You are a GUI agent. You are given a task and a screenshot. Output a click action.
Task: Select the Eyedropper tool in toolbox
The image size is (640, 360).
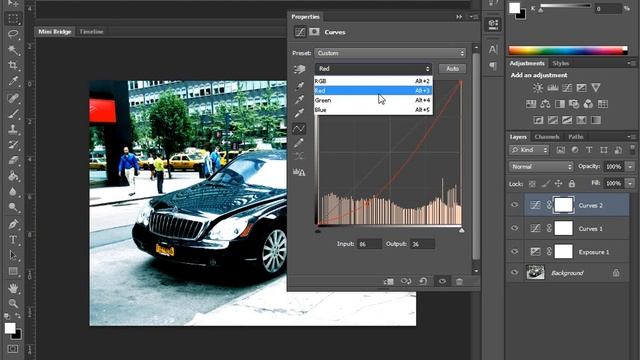click(13, 81)
